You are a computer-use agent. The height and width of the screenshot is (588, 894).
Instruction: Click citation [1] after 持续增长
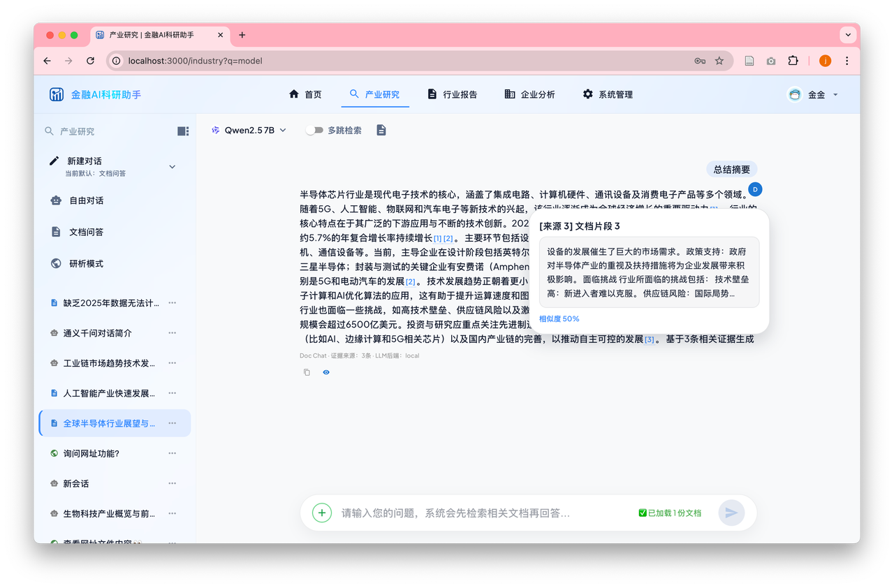[437, 240]
